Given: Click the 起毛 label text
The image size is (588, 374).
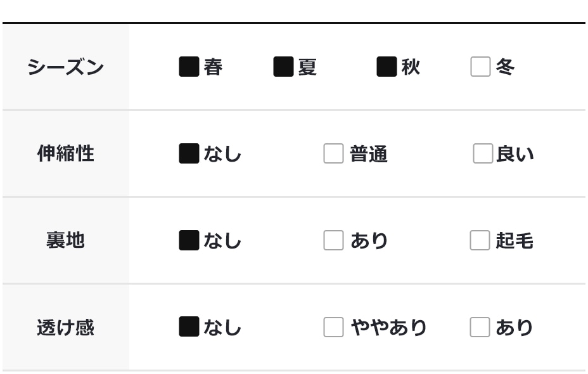Looking at the screenshot, I should click(514, 241).
